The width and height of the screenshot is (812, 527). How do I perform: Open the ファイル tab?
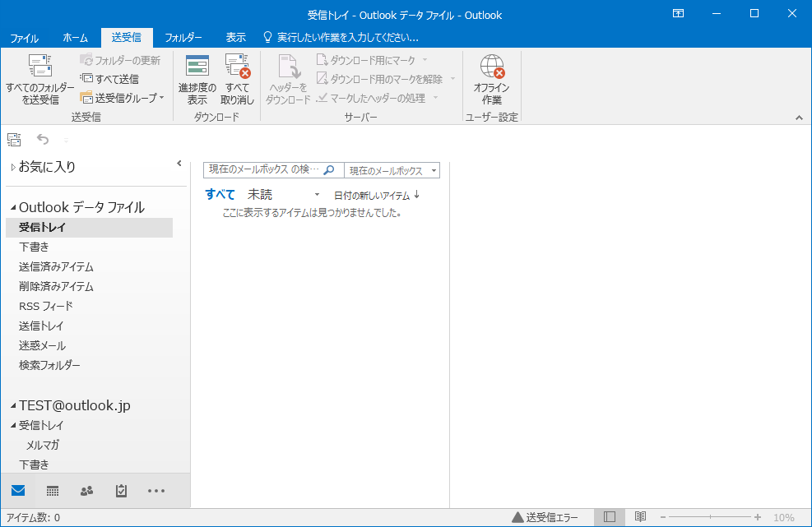point(24,38)
